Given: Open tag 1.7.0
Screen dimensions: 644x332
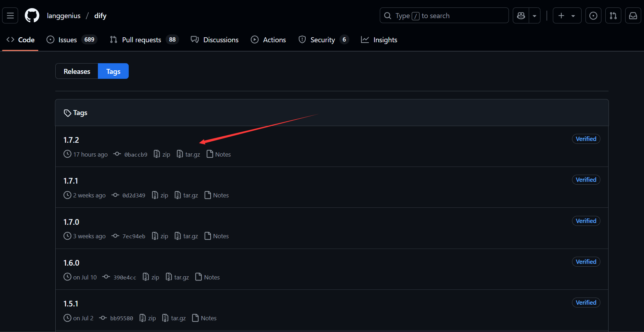Looking at the screenshot, I should [71, 222].
